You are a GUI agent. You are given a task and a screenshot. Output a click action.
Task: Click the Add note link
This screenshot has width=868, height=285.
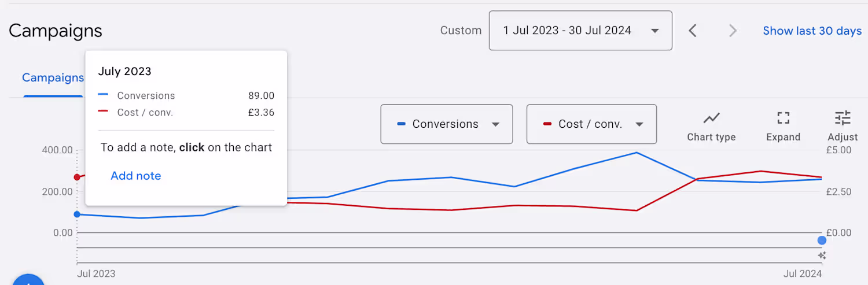click(x=136, y=176)
